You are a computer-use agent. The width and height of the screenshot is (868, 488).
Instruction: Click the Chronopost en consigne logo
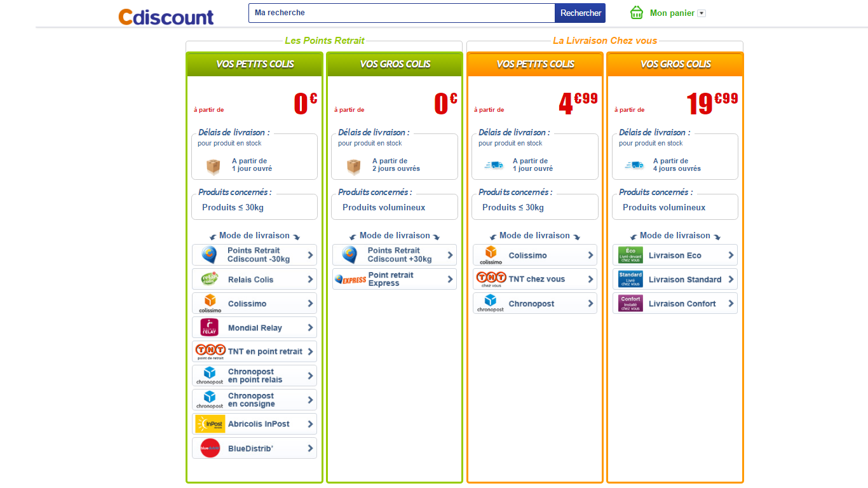point(209,400)
